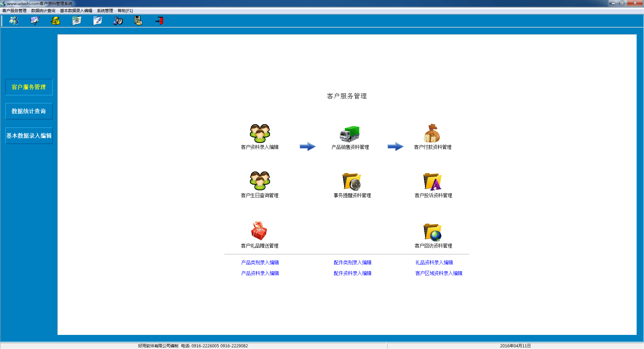The height and width of the screenshot is (349, 644).
Task: Click the 客户付款资料管理 label
Action: click(x=433, y=147)
